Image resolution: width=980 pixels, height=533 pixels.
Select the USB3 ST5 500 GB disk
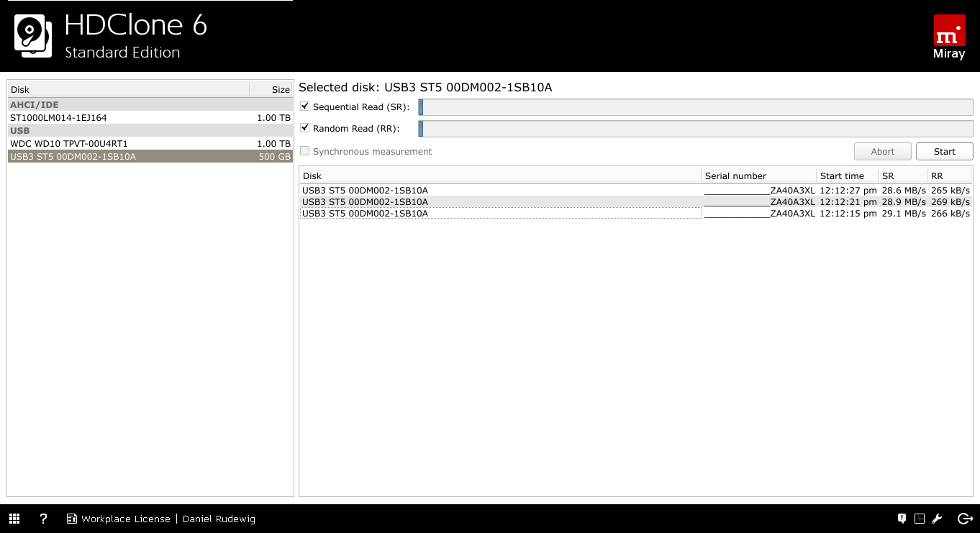73,156
